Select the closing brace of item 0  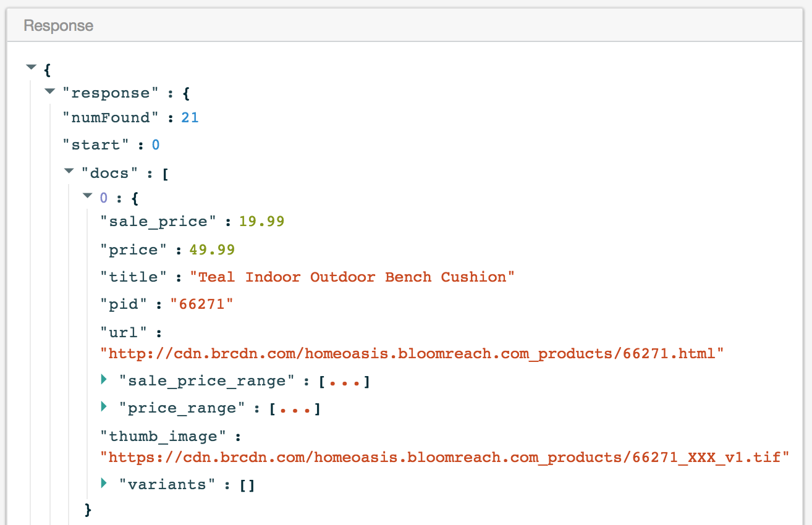(88, 510)
